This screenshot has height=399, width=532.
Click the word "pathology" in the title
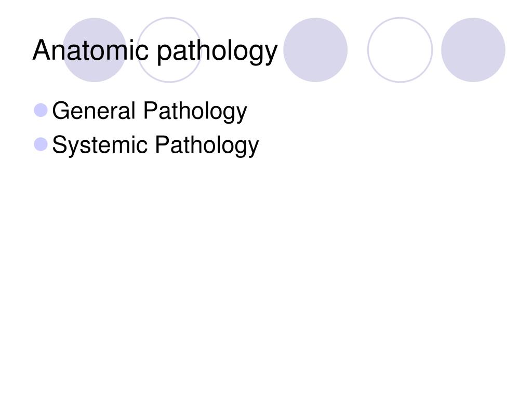(x=217, y=51)
